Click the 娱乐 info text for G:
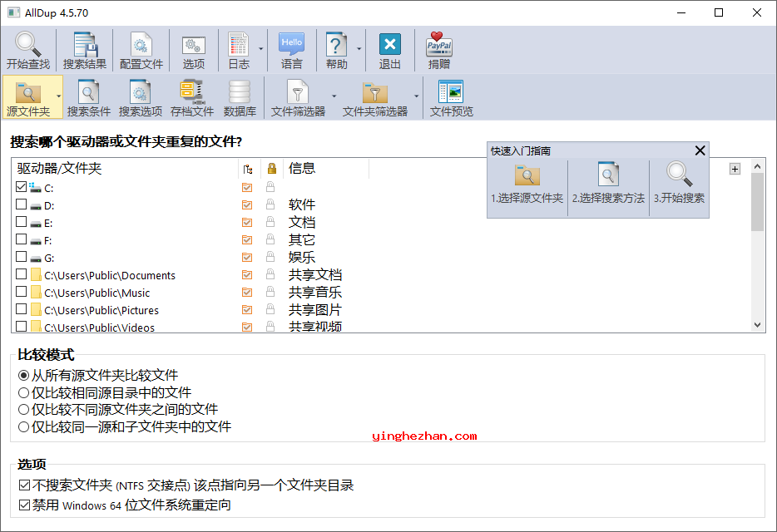Image resolution: width=777 pixels, height=532 pixels. point(302,257)
